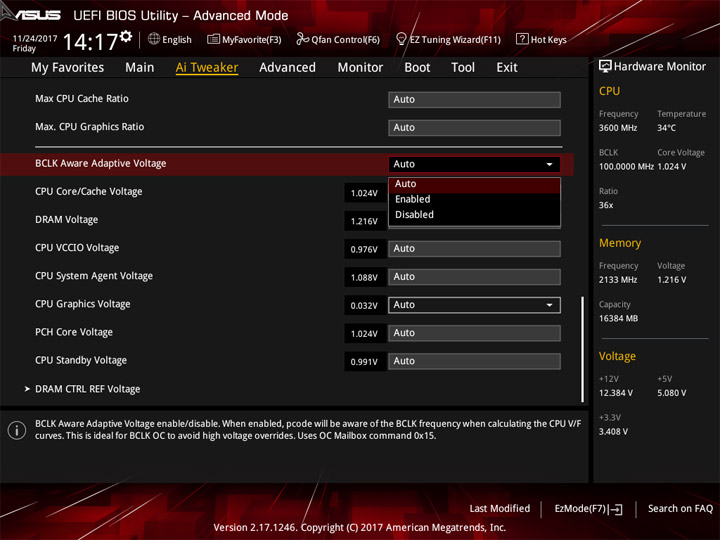Click the info icon beside help text
Image resolution: width=720 pixels, height=540 pixels.
click(x=17, y=430)
